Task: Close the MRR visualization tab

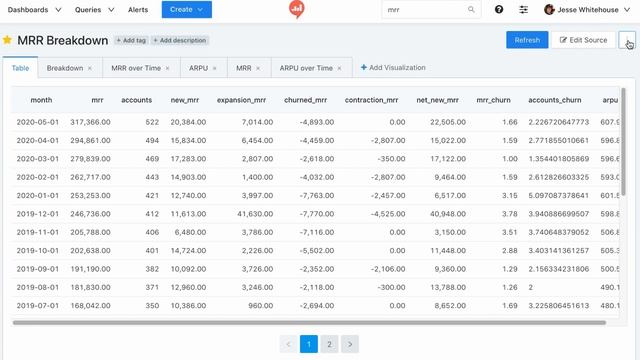Action: 258,68
